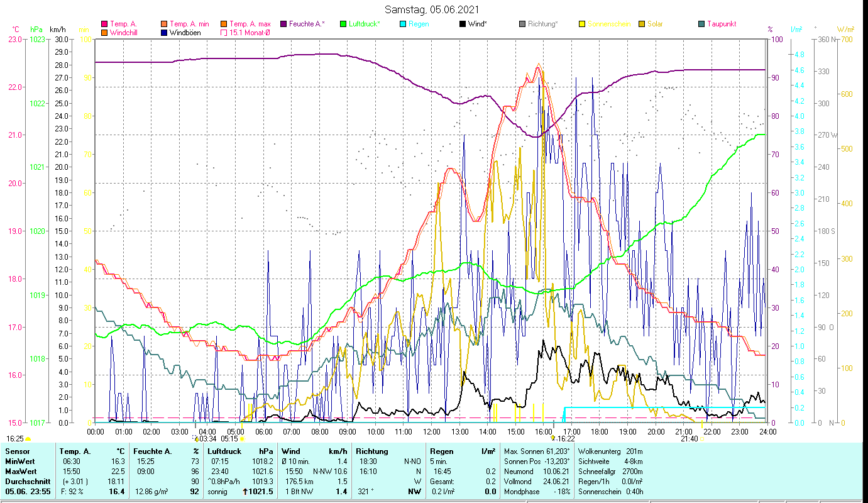The image size is (868, 503).
Task: Click the pressure trend up-arrow beside 1021.5
Action: [244, 492]
